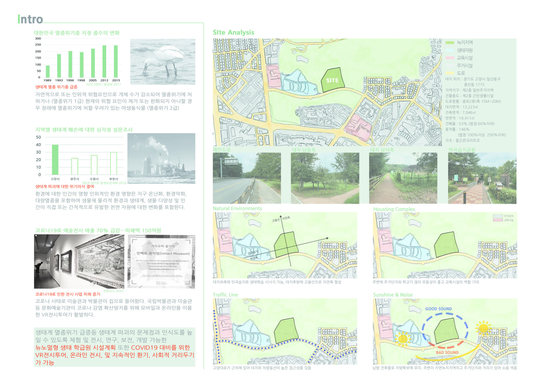Click the Housing Complex diagram map
Screen dimensions: 554x392
tap(445, 245)
